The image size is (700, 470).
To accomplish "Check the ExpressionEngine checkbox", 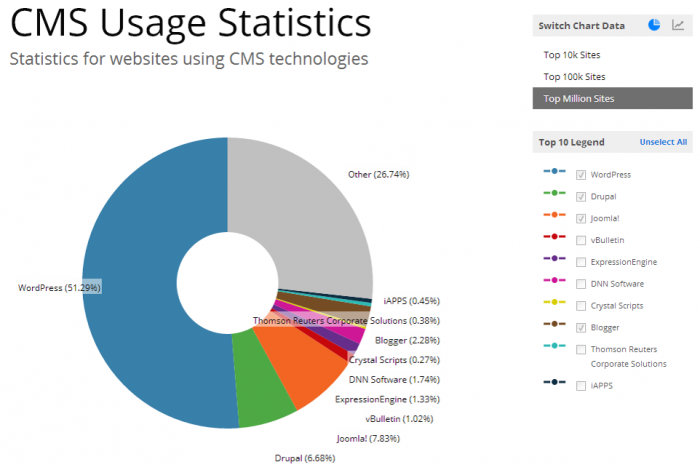I will coord(581,262).
